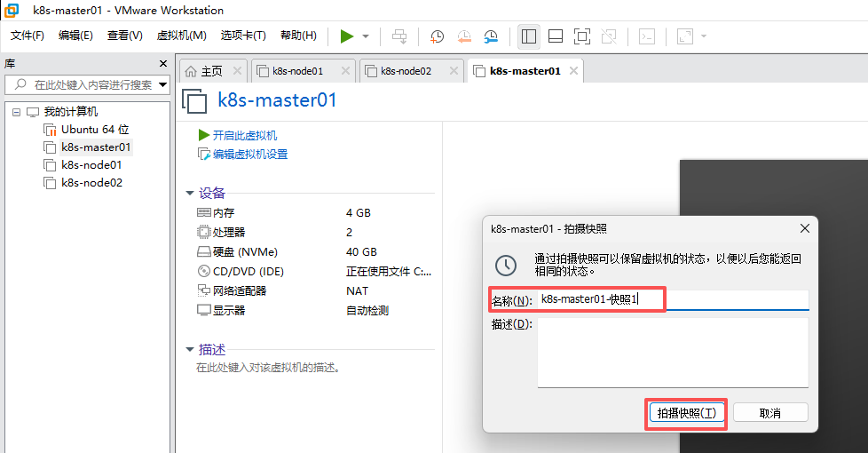The image size is (868, 453).
Task: Click the take snapshot clock toolbar icon
Action: point(437,36)
